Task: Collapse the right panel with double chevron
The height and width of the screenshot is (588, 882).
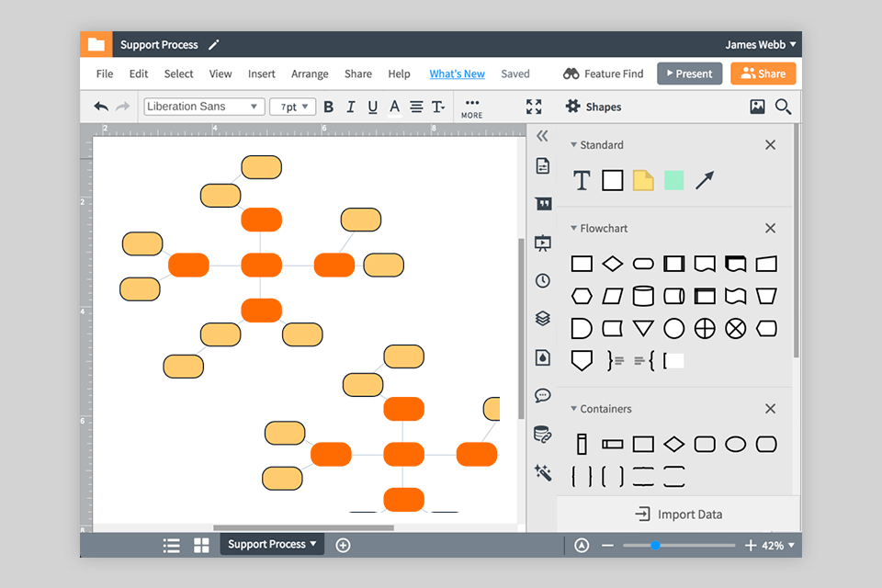Action: tap(542, 136)
